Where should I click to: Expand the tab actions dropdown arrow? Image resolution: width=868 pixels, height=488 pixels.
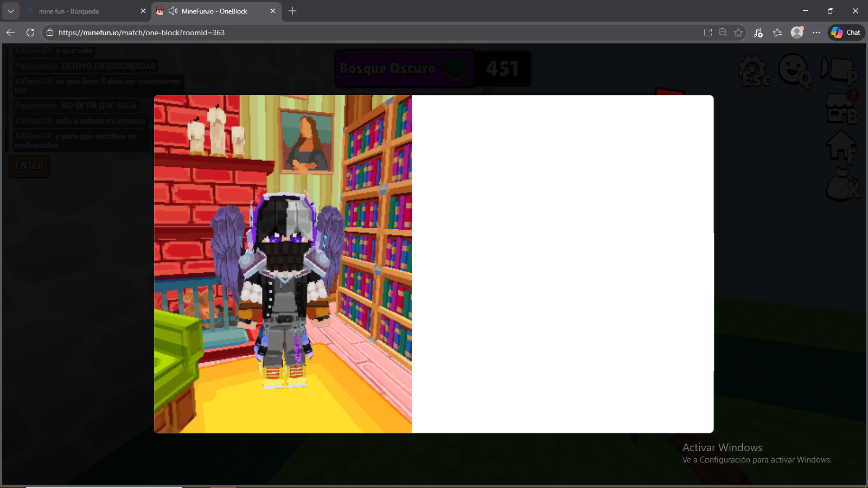(x=11, y=11)
